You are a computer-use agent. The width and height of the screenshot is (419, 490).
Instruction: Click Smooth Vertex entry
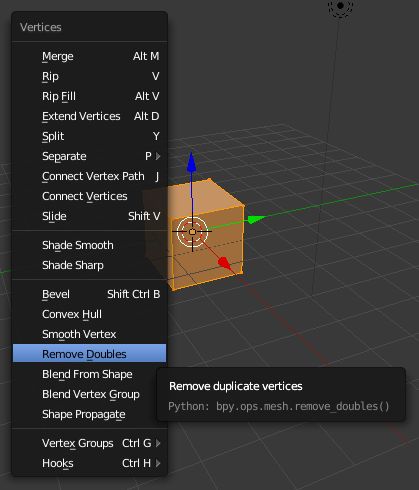89,334
